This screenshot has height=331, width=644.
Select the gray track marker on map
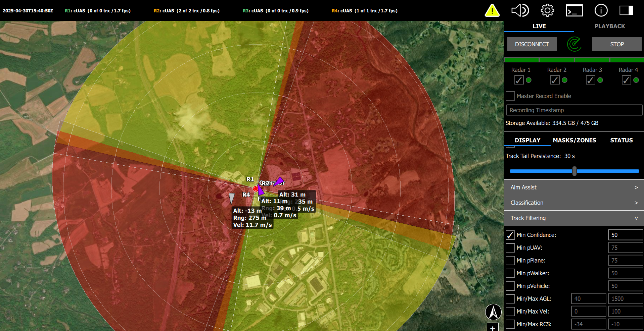[232, 199]
